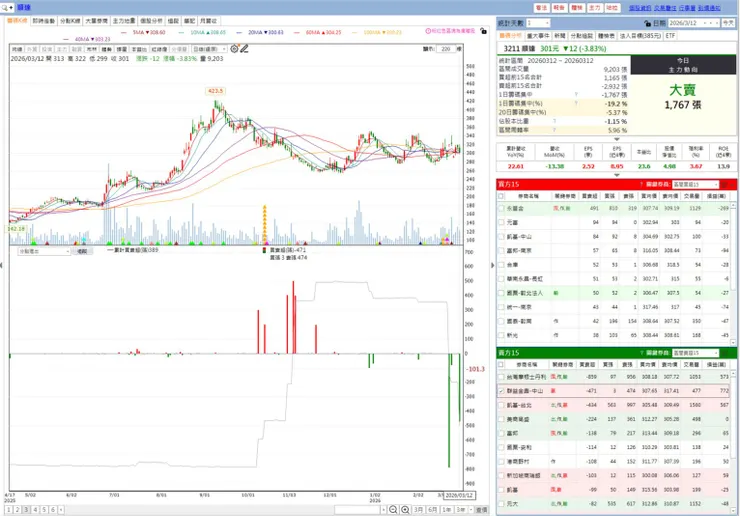
Task: Click question mark in 買方15 header
Action: [x=641, y=185]
